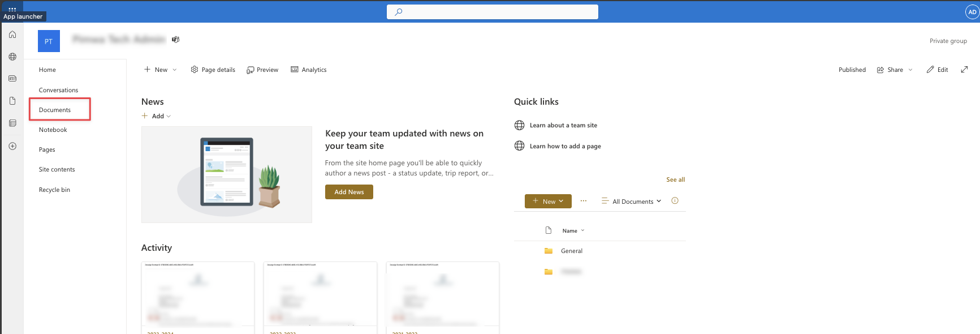Screen dimensions: 980x334
Task: Click Edit with the pencil icon
Action: [937, 70]
